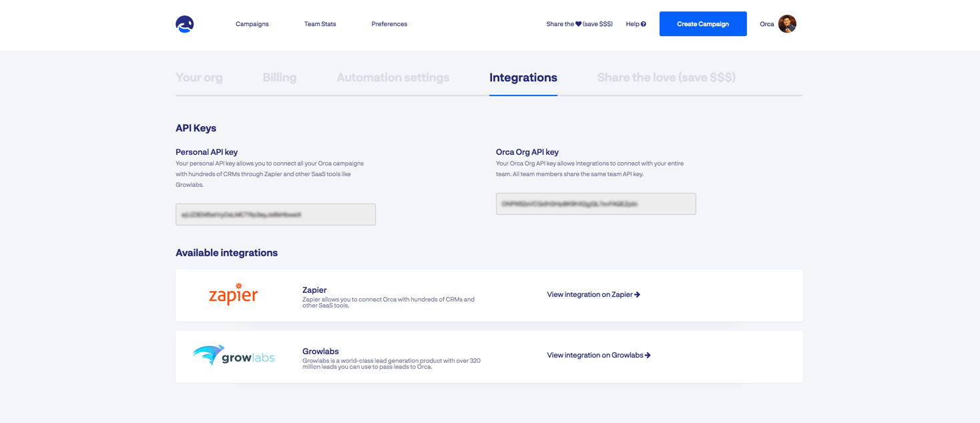This screenshot has width=980, height=423.
Task: Click Share the love (save $$$) in header
Action: pos(579,24)
